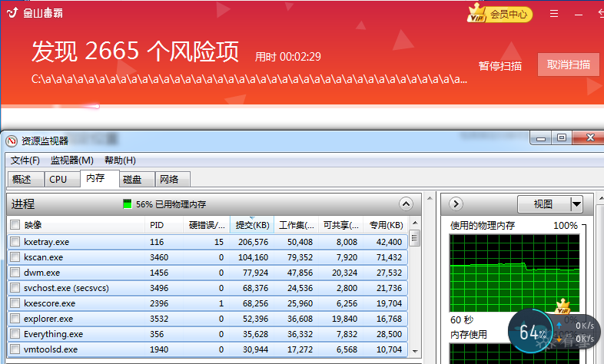Click the 使用的物理内存 graph
604x364 pixels.
tap(514, 273)
